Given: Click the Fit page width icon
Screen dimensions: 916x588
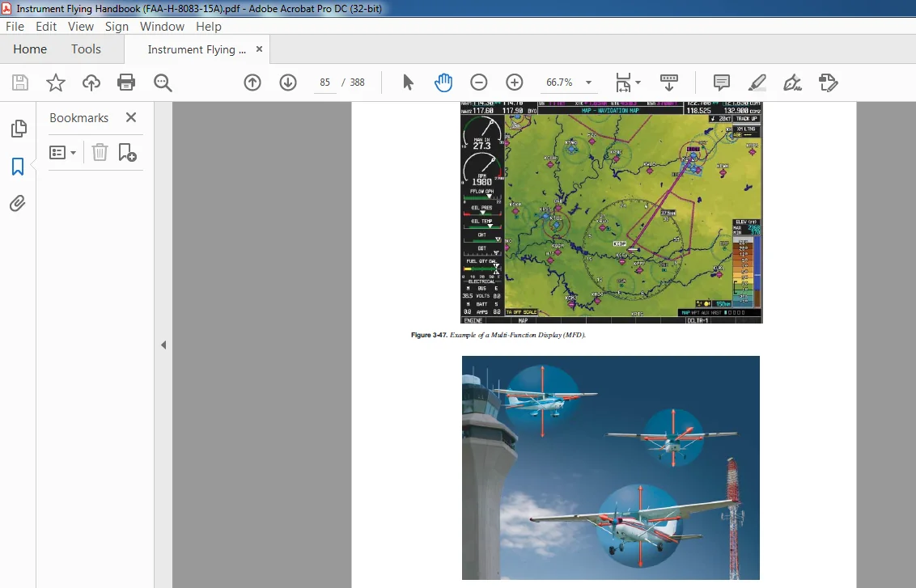Looking at the screenshot, I should click(623, 82).
